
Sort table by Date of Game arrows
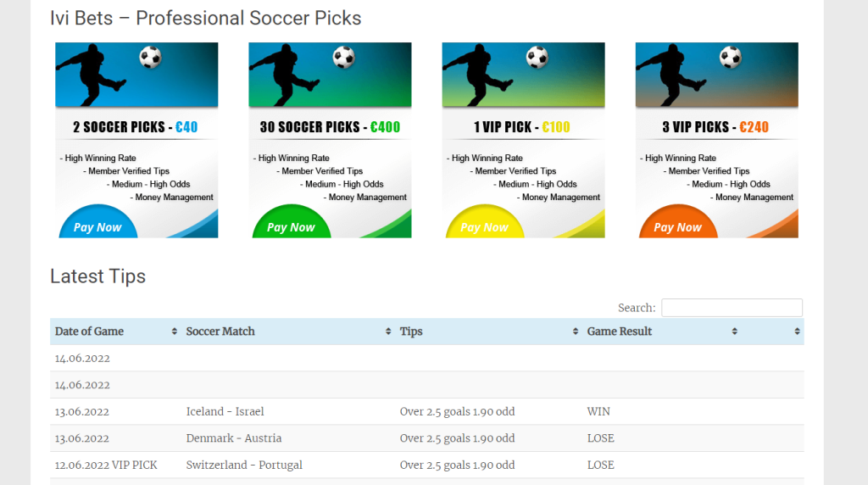coord(175,331)
